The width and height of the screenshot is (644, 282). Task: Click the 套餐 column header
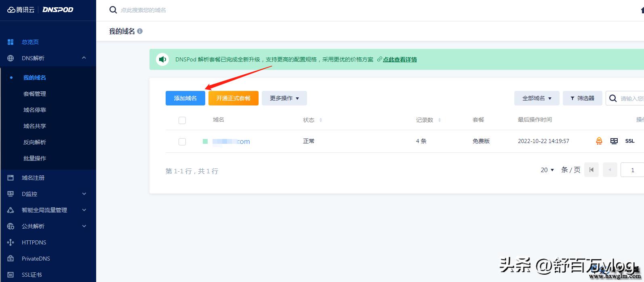(x=478, y=120)
